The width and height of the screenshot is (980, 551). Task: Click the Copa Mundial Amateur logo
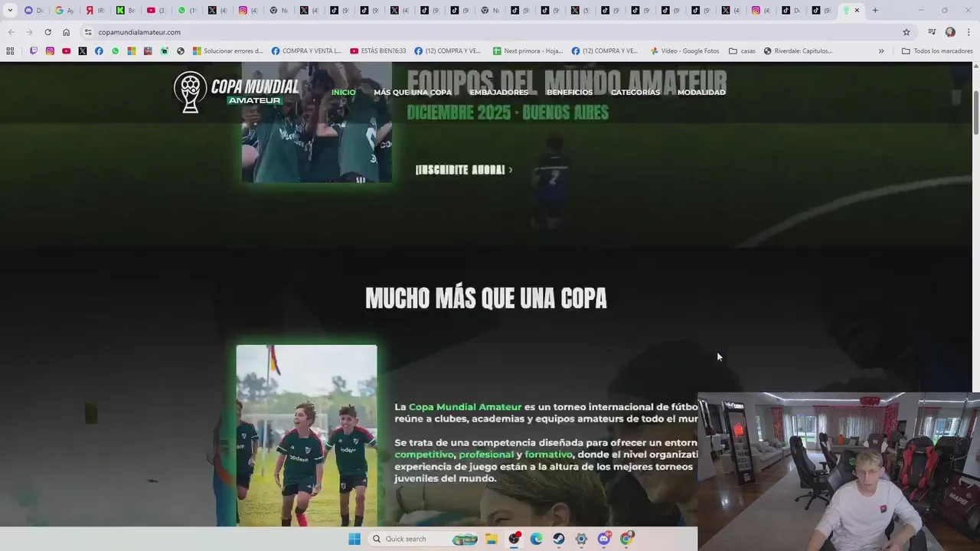coord(237,93)
